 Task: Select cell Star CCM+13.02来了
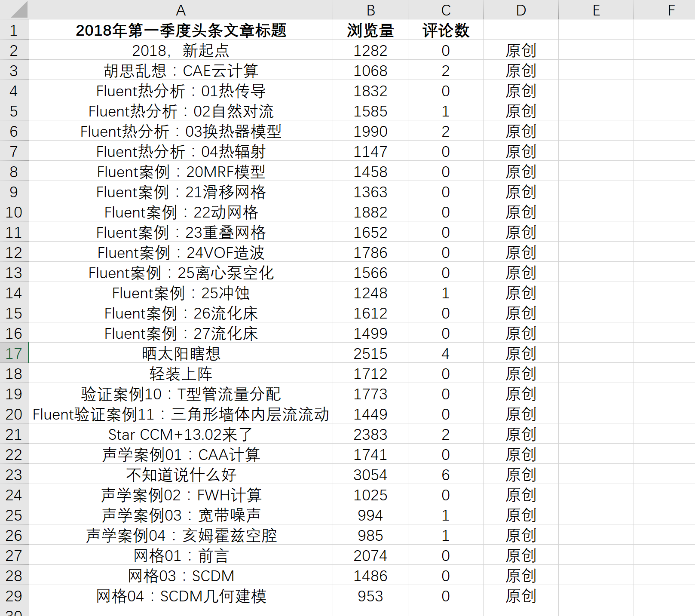tap(181, 434)
